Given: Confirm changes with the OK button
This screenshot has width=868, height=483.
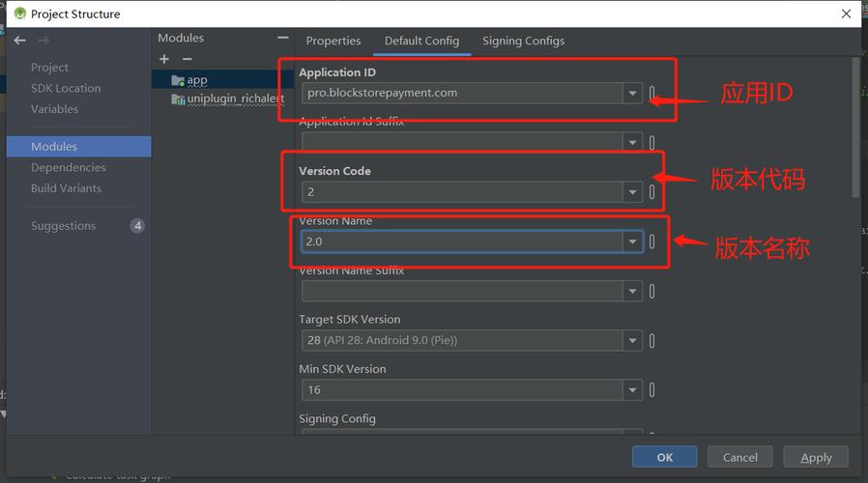Looking at the screenshot, I should tap(664, 457).
